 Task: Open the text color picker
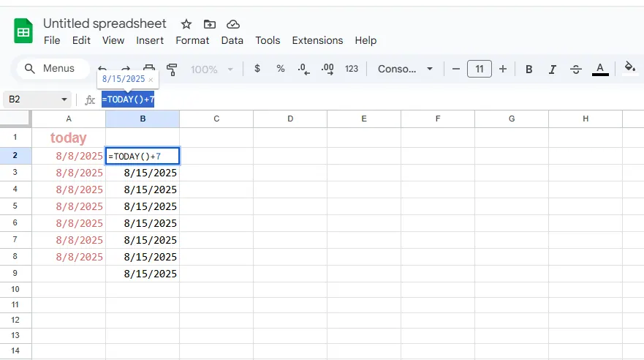pos(600,69)
